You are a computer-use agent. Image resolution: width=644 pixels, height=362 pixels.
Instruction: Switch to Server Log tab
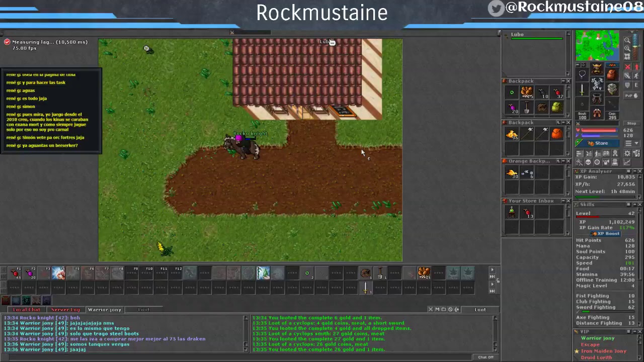65,310
